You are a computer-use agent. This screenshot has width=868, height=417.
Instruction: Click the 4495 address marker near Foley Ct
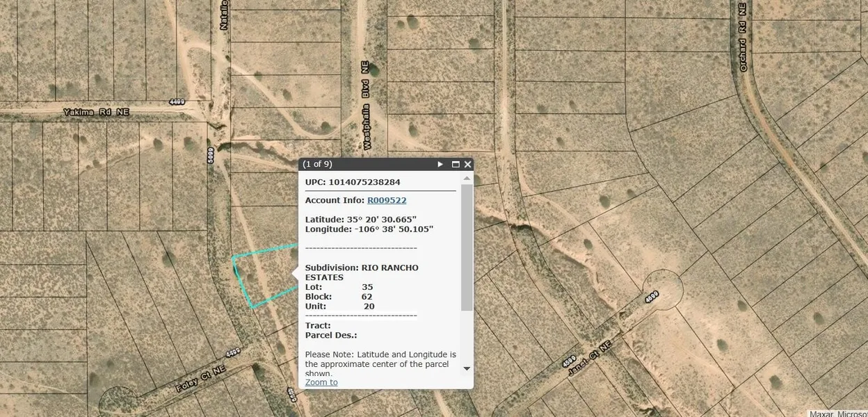(x=232, y=352)
